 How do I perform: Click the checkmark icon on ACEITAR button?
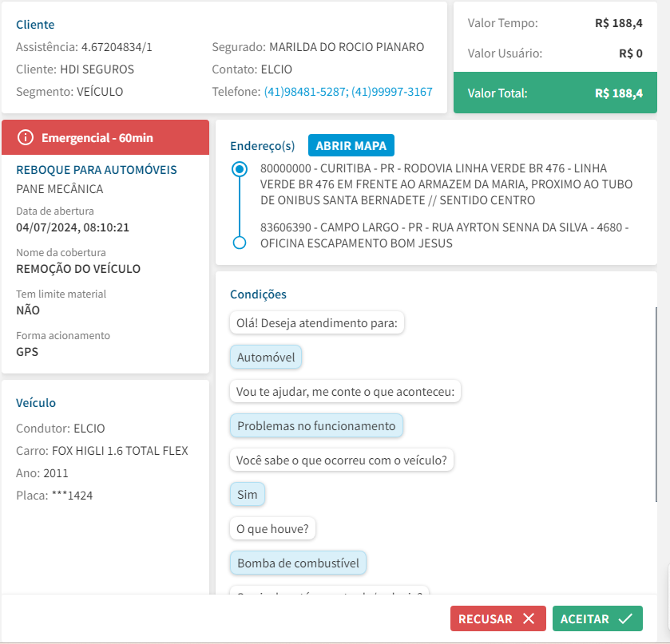coord(625,618)
